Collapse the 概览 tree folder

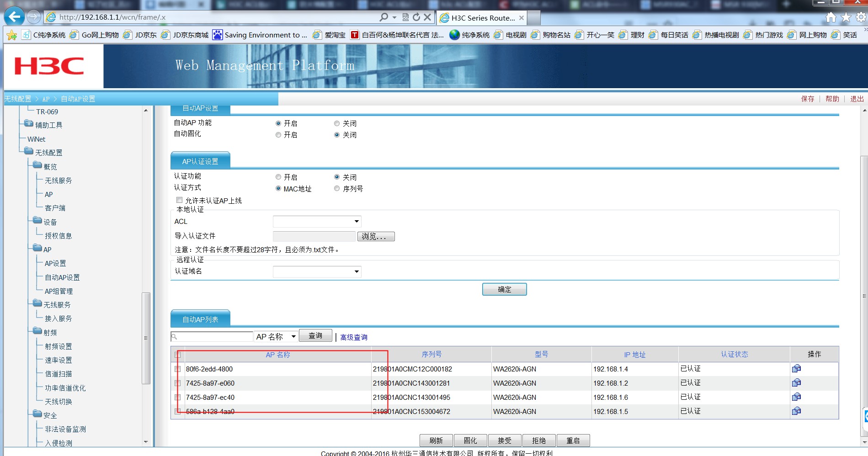(37, 165)
